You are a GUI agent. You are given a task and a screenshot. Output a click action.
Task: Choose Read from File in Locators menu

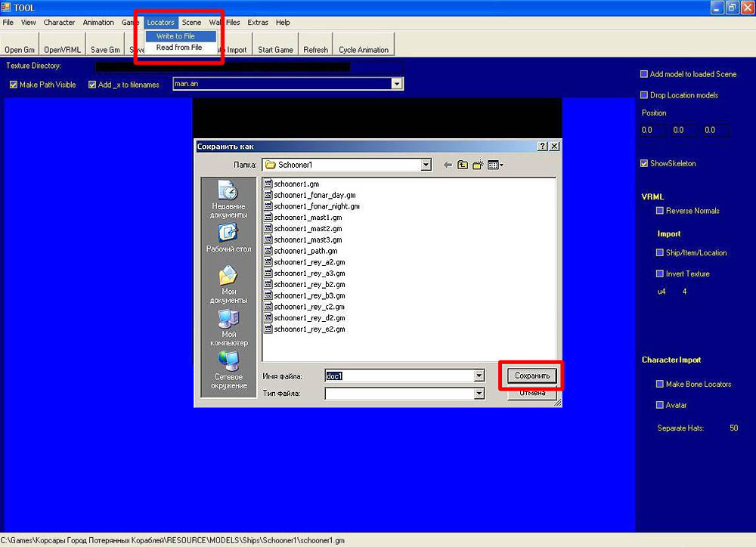click(181, 48)
